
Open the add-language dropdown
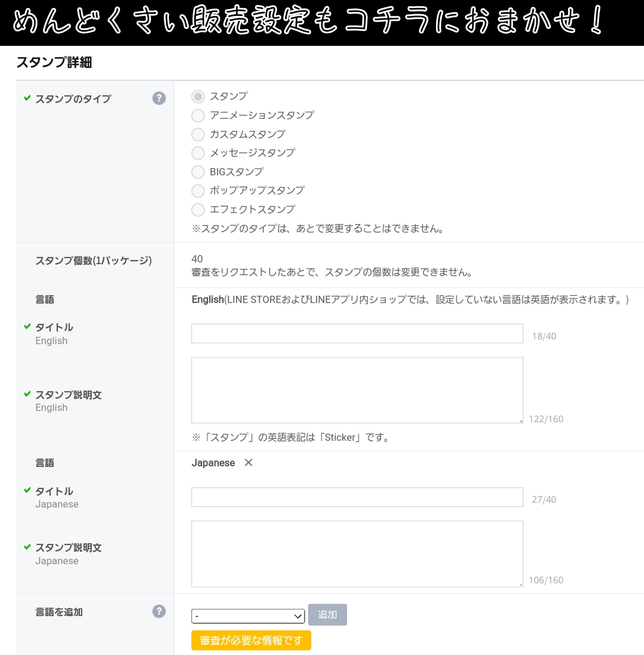pyautogui.click(x=248, y=616)
